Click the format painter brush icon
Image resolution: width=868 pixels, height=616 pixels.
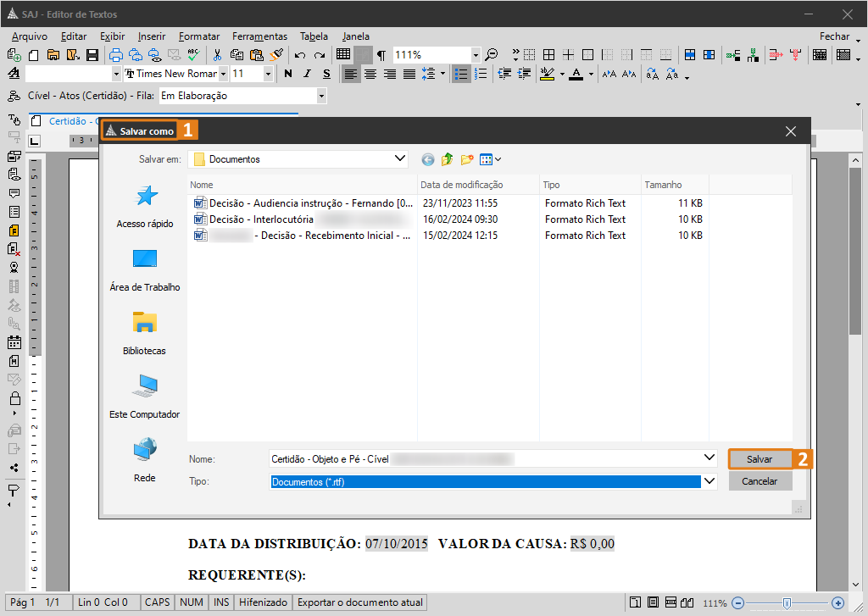(x=276, y=55)
